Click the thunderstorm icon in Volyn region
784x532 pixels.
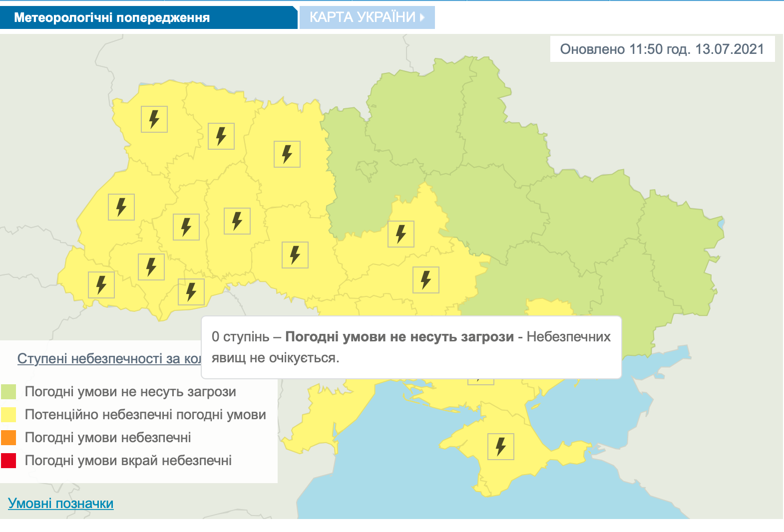(x=154, y=119)
